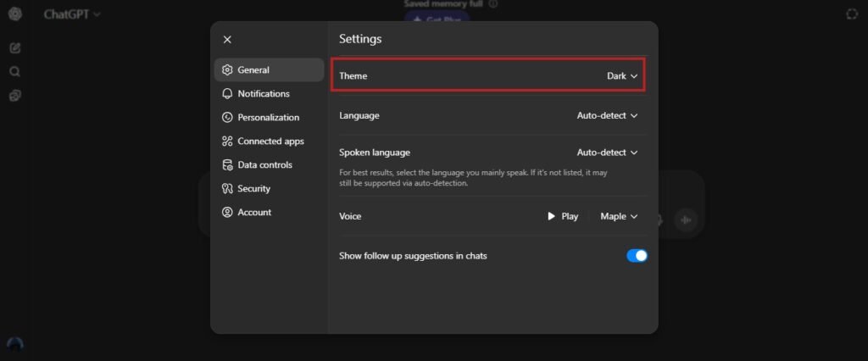
Task: Go to the Connected apps tab
Action: tap(269, 142)
